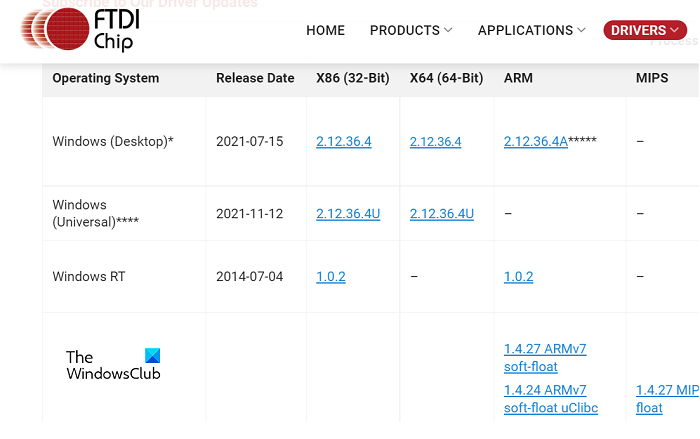Image resolution: width=700 pixels, height=439 pixels.
Task: Click the red DRIVERS button
Action: pos(645,30)
